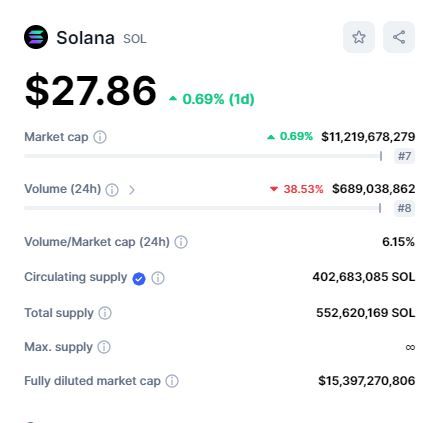
Task: Click the #8 volume rank badge
Action: (x=404, y=208)
